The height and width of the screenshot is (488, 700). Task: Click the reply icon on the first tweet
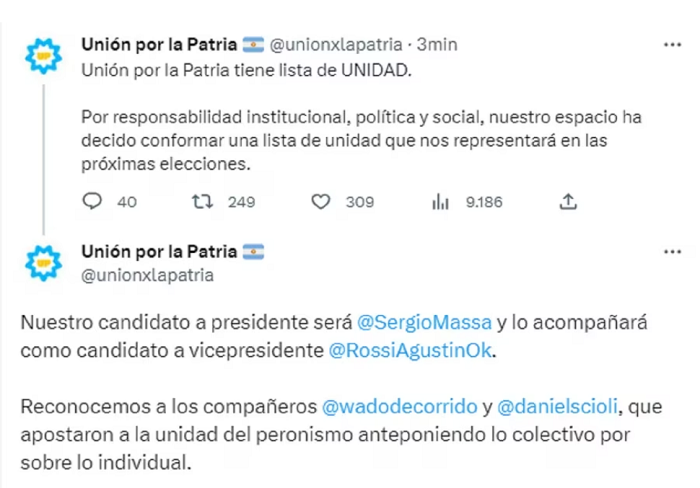pos(92,201)
